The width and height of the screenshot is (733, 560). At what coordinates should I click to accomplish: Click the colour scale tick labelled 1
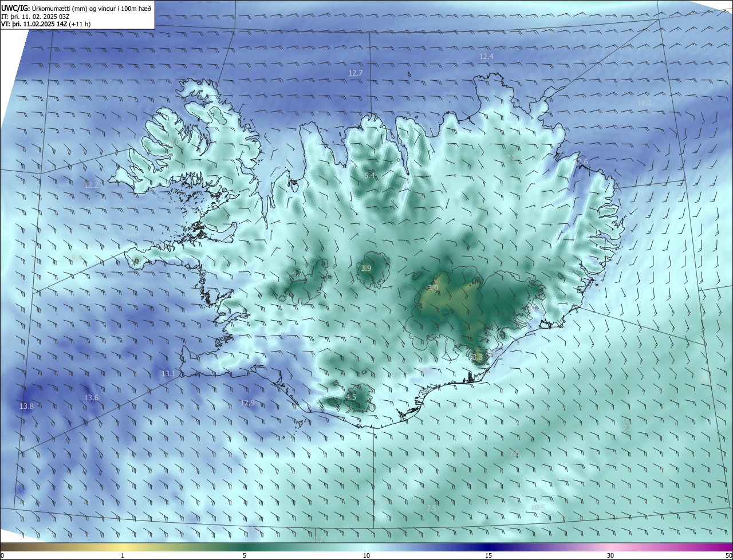(123, 555)
